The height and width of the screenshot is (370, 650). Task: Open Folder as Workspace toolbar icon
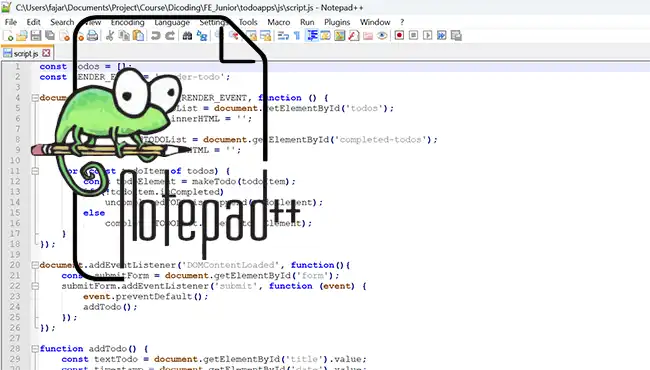point(368,36)
